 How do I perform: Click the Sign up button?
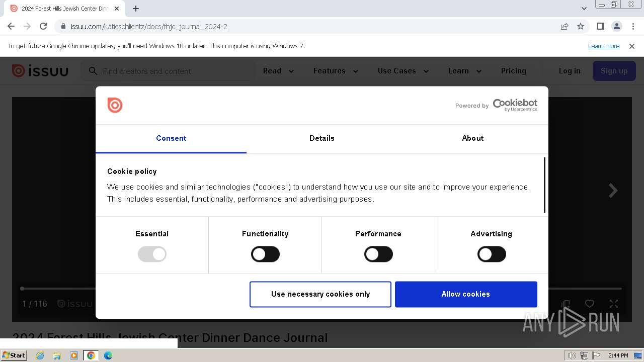click(614, 71)
